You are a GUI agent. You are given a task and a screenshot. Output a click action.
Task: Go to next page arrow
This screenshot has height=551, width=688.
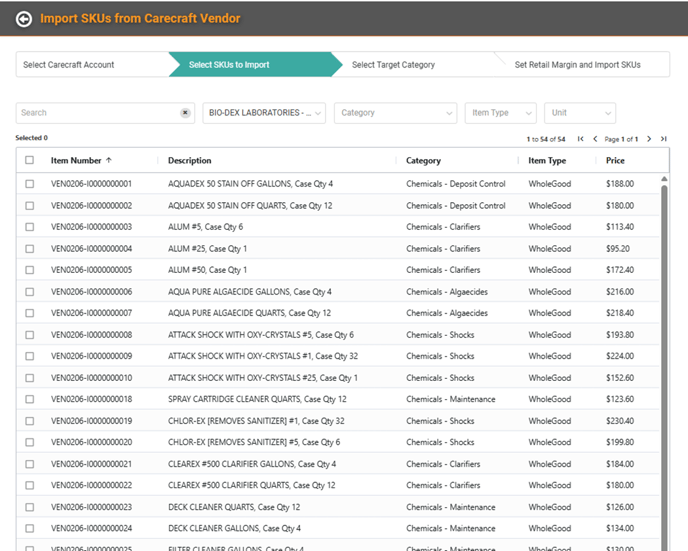[x=648, y=139]
